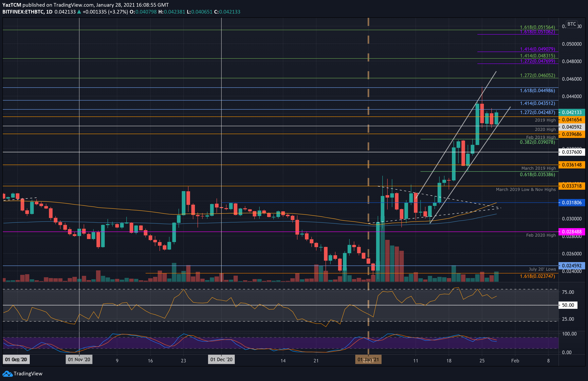
Task: Click the Fibonacci label 1.414(0.049079)
Action: tap(537, 49)
